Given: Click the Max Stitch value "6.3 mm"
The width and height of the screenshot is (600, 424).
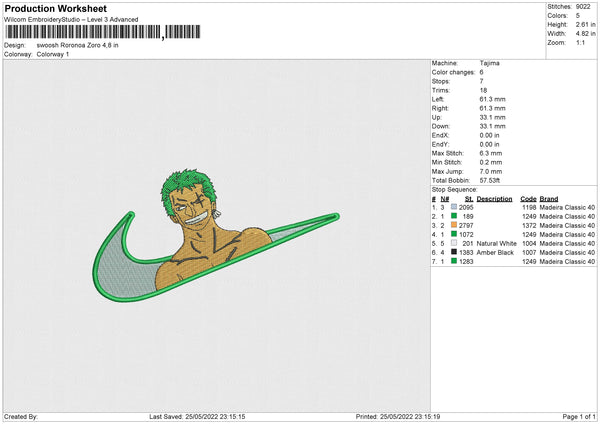Looking at the screenshot, I should pos(491,153).
